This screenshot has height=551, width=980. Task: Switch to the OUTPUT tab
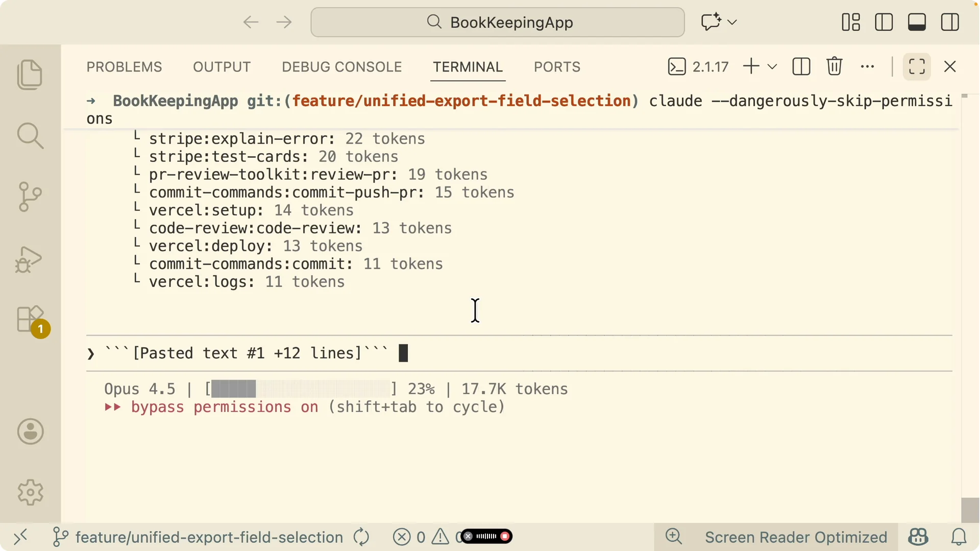[x=222, y=67]
